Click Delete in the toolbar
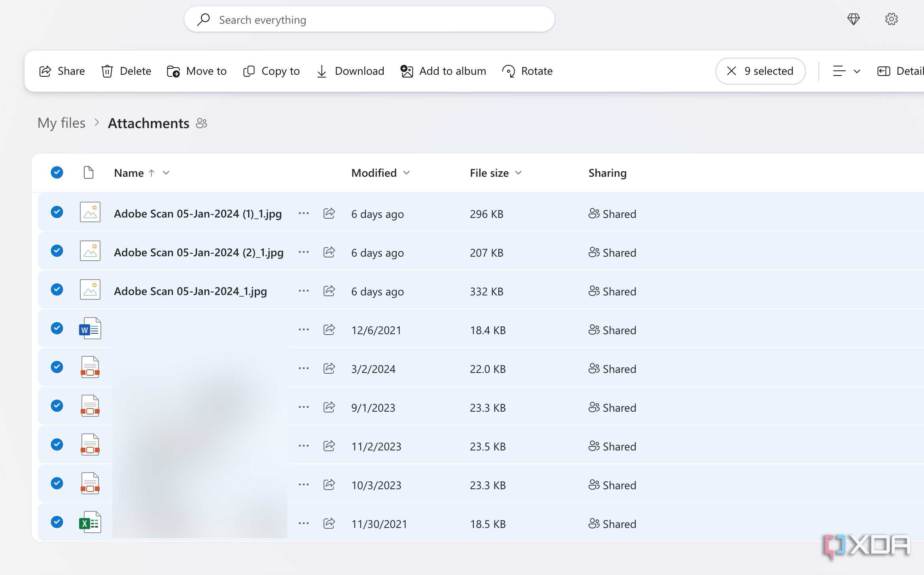The width and height of the screenshot is (924, 575). 126,71
